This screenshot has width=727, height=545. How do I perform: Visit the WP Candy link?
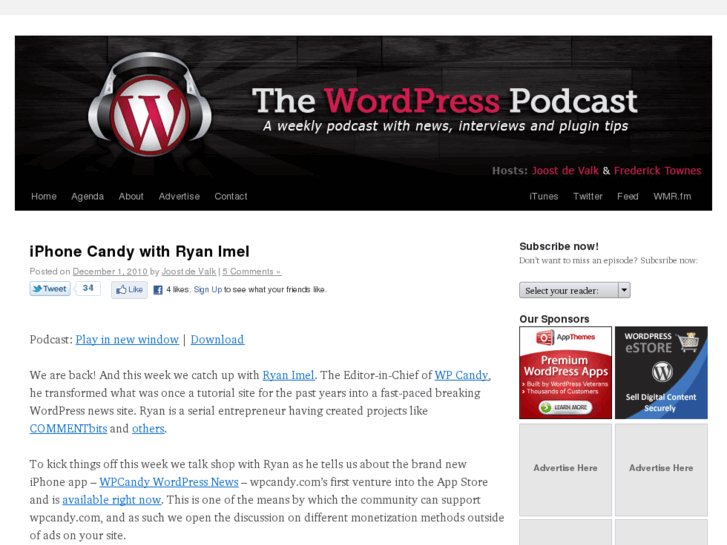pos(461,375)
